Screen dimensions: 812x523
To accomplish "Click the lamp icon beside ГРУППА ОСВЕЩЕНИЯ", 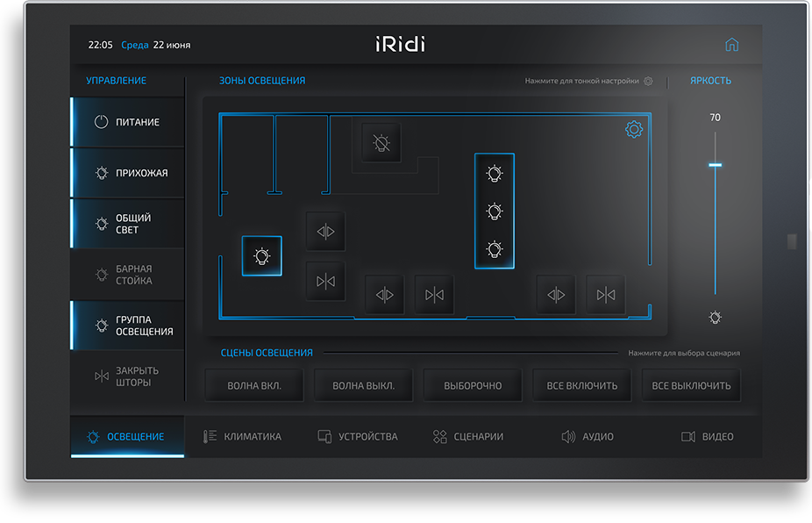I will [102, 325].
